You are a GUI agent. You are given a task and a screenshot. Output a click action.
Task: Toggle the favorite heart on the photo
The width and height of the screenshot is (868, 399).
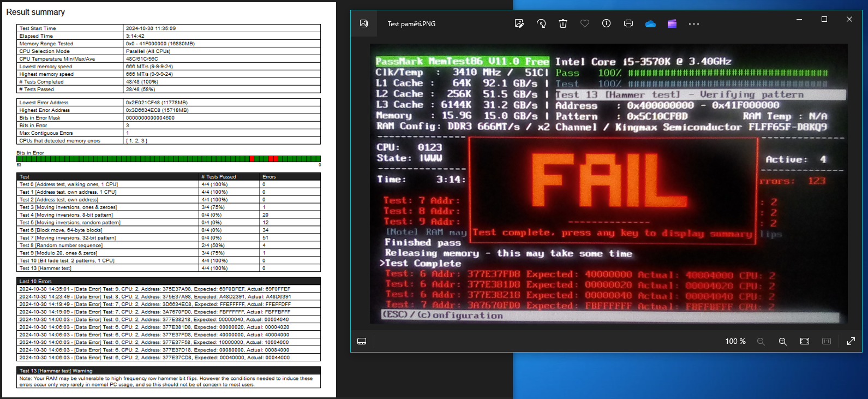tap(585, 23)
